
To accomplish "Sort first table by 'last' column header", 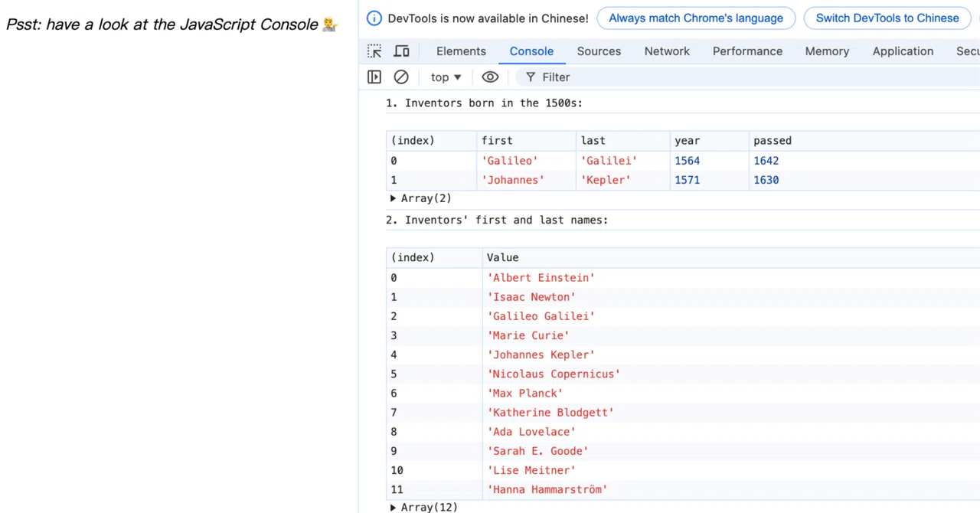I will [x=622, y=141].
